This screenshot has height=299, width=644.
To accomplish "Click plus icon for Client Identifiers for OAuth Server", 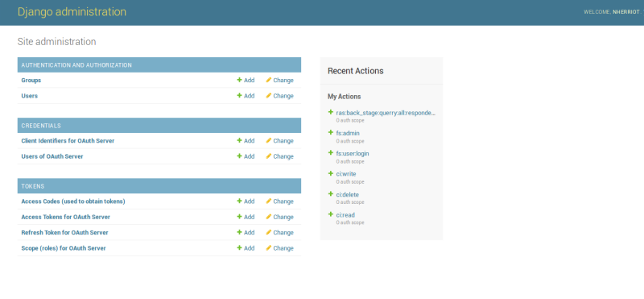I will [239, 140].
